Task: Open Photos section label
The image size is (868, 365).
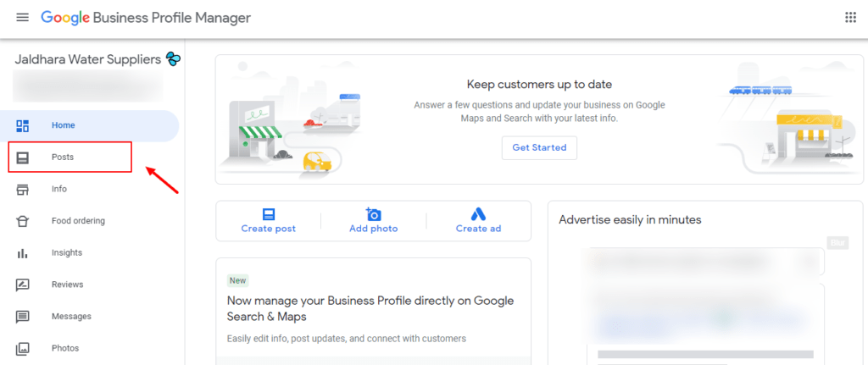Action: (65, 348)
